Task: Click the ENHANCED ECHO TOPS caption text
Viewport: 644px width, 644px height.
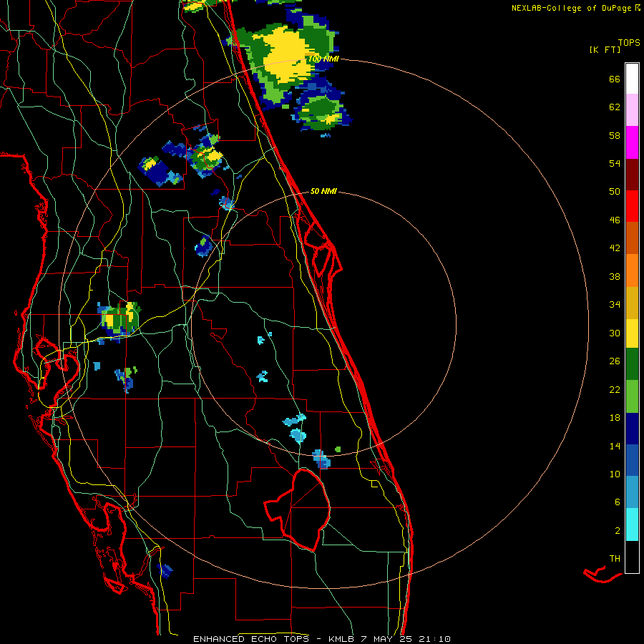Action: point(254,639)
